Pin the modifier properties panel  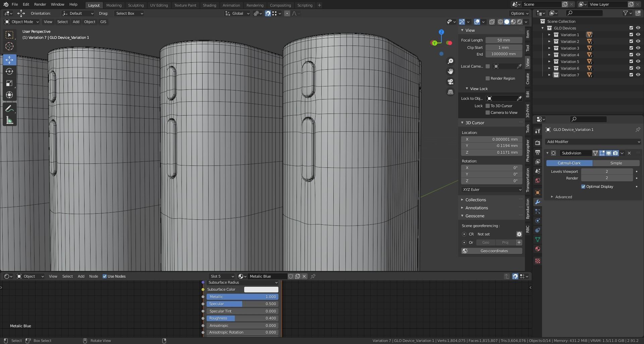[638, 130]
